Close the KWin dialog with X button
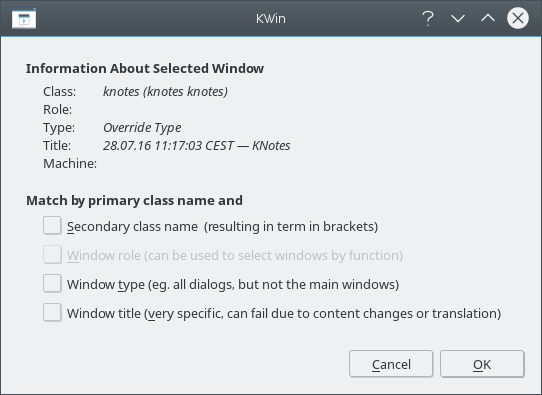This screenshot has height=395, width=542. (x=517, y=18)
